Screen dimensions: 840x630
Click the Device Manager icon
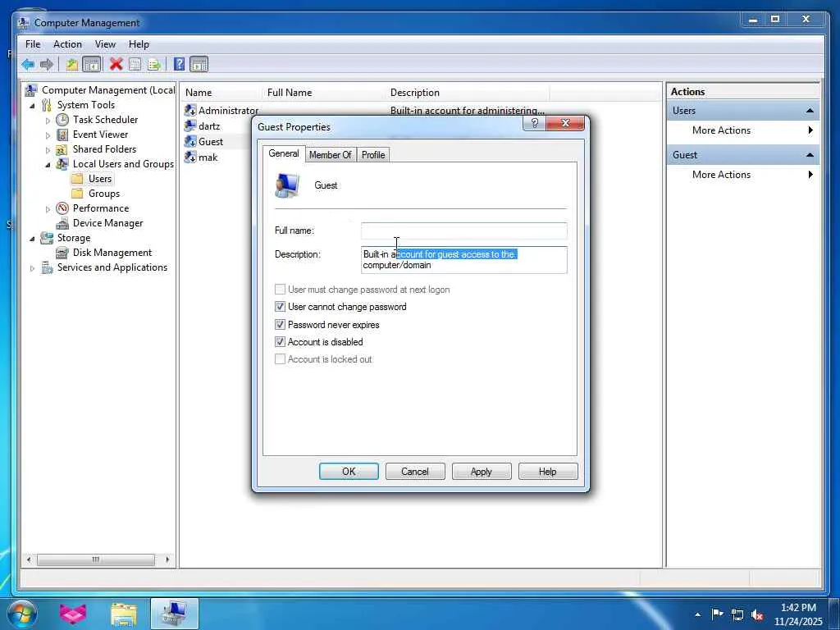(62, 223)
